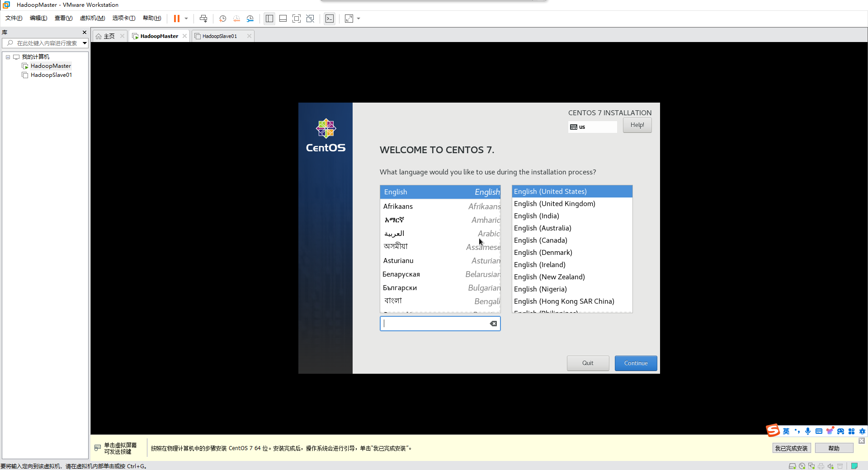Select Amharic in the language list
The width and height of the screenshot is (868, 470).
point(440,220)
